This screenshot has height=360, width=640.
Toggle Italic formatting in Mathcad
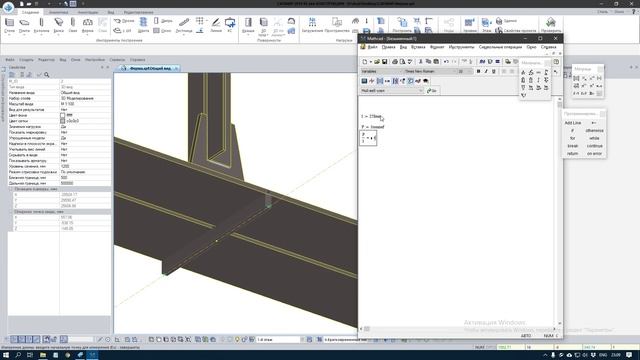(486, 71)
